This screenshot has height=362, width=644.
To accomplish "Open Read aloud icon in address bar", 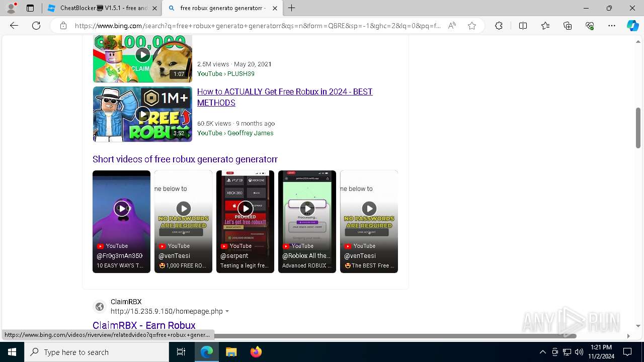I will [x=452, y=26].
